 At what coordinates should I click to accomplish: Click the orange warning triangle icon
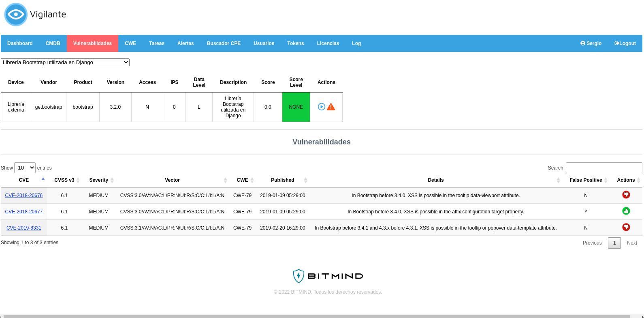(331, 107)
